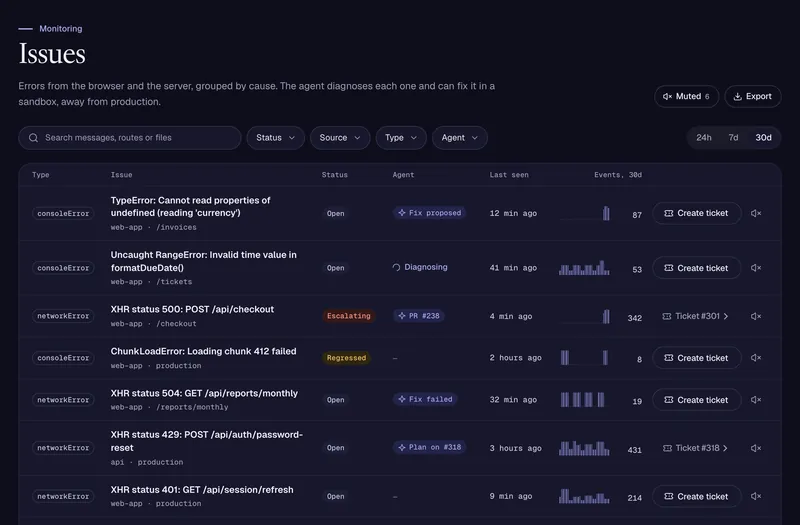Mute the Uncaught RangeError issue row
The width and height of the screenshot is (800, 525).
(x=756, y=268)
